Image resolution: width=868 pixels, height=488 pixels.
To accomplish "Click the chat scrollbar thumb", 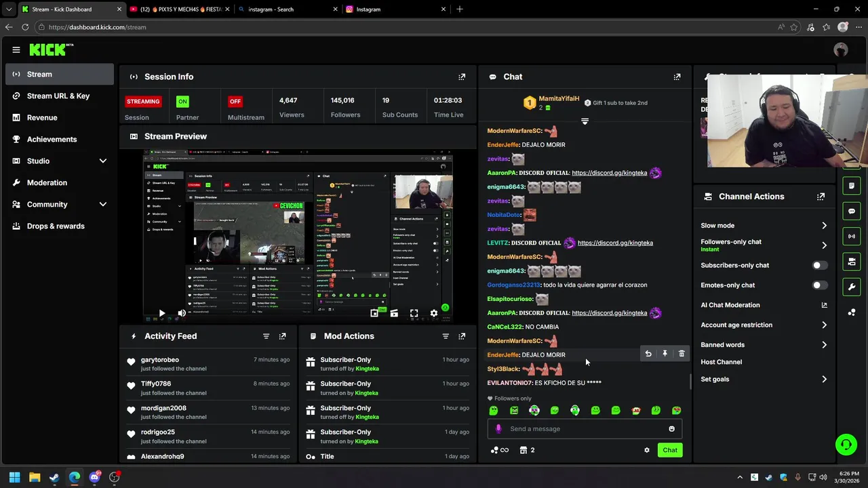I will (x=691, y=382).
